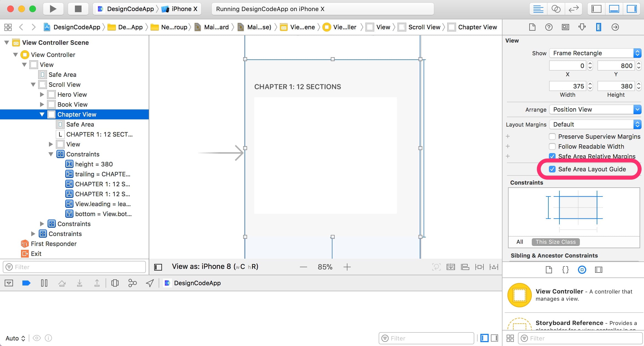Toggle Preserve Superview Margins checkbox
This screenshot has width=644, height=346.
point(553,136)
